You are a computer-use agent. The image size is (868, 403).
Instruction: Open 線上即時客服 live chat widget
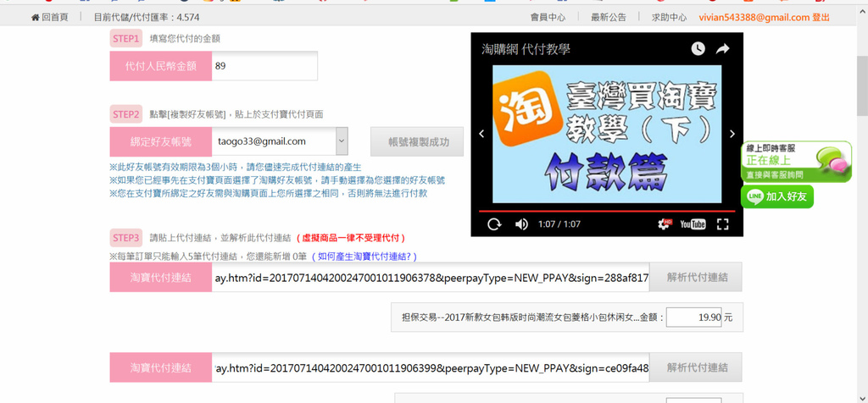[x=797, y=162]
